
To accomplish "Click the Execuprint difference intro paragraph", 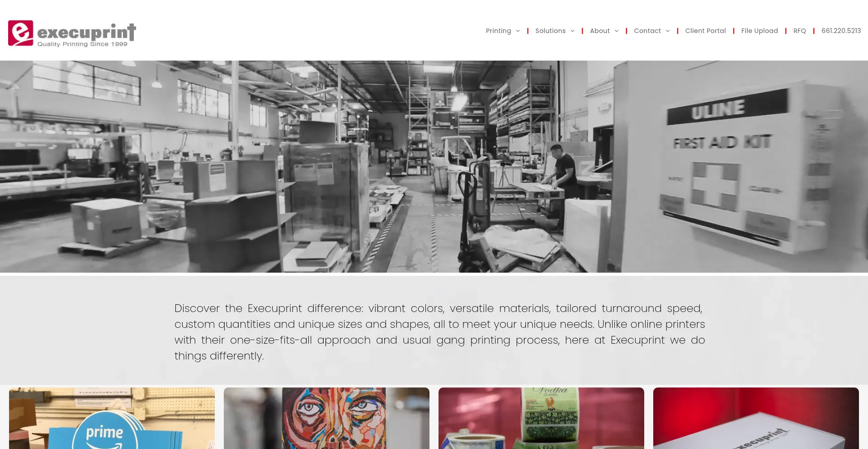I will pos(439,332).
